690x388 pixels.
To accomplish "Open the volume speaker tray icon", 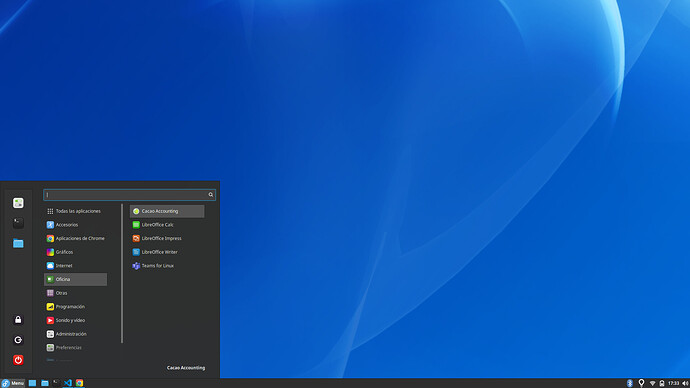I will point(685,384).
